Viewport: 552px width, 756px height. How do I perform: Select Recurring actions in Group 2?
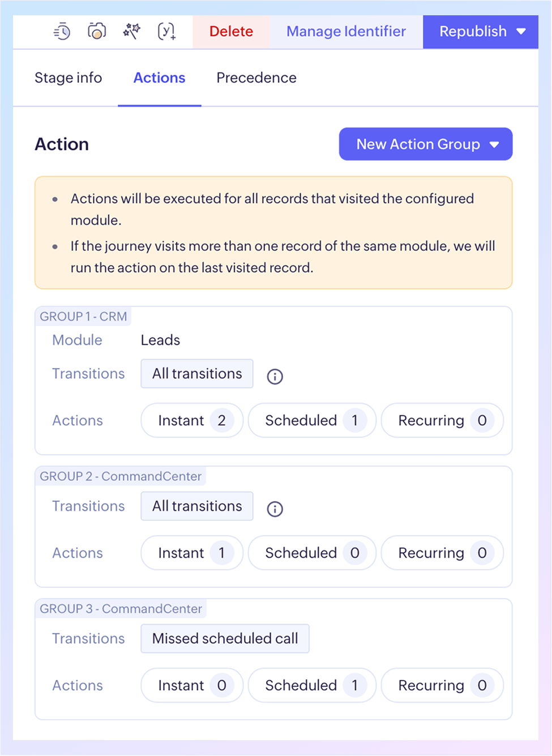click(442, 553)
